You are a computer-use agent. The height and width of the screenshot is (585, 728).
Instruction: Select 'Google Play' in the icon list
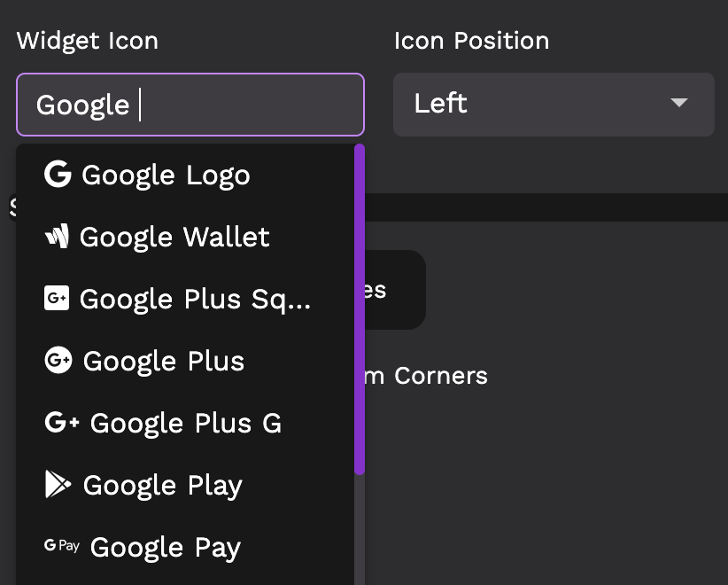click(162, 486)
